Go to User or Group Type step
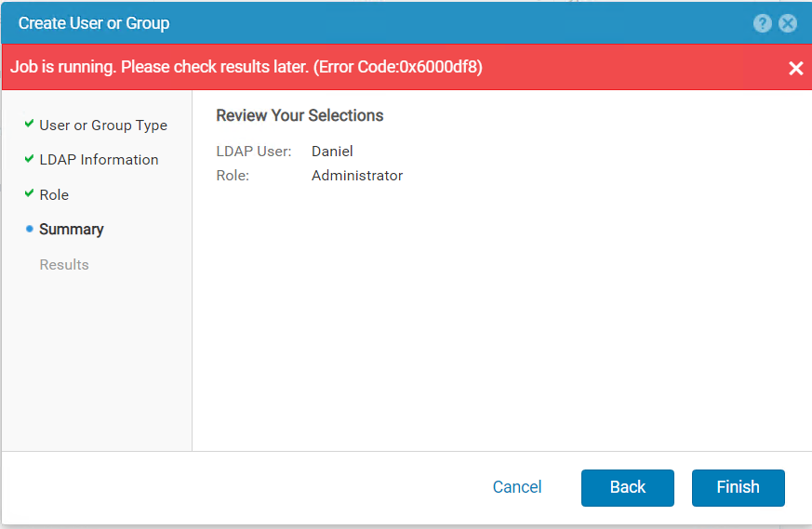 click(x=103, y=126)
